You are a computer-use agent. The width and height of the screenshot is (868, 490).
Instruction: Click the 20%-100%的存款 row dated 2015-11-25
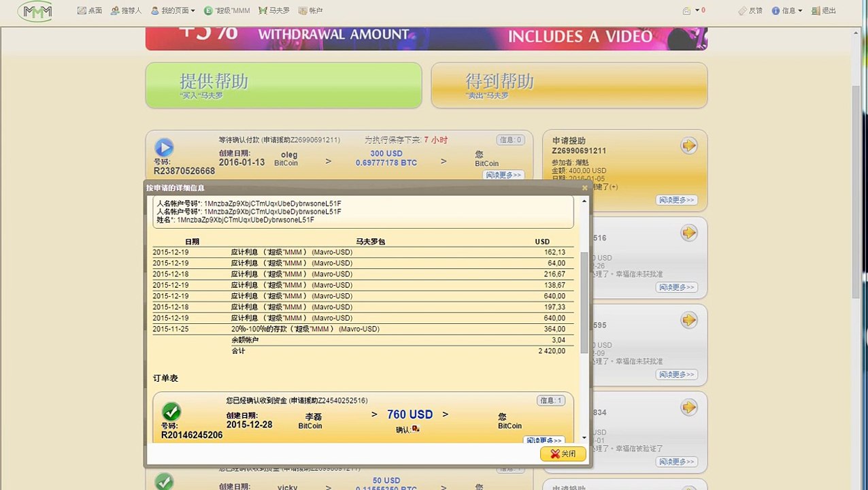(363, 329)
